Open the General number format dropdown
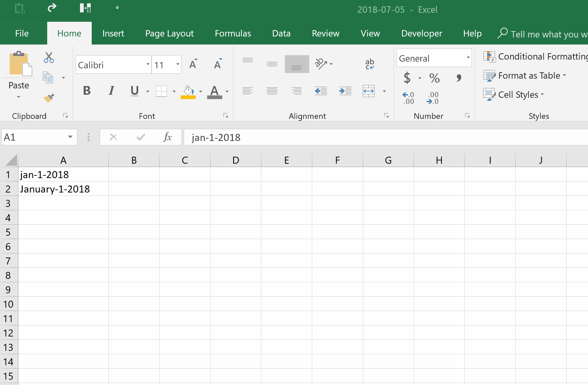Screen dimensions: 588x385 [468, 58]
